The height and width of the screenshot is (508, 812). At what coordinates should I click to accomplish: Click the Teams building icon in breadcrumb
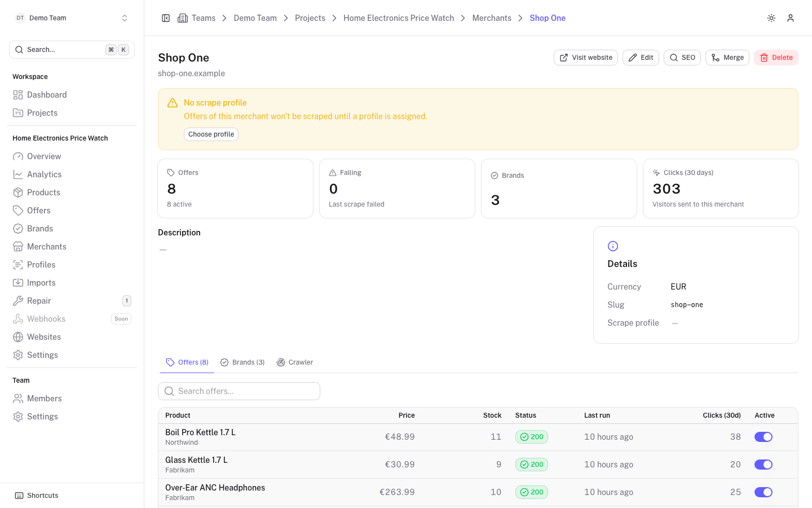coord(183,18)
